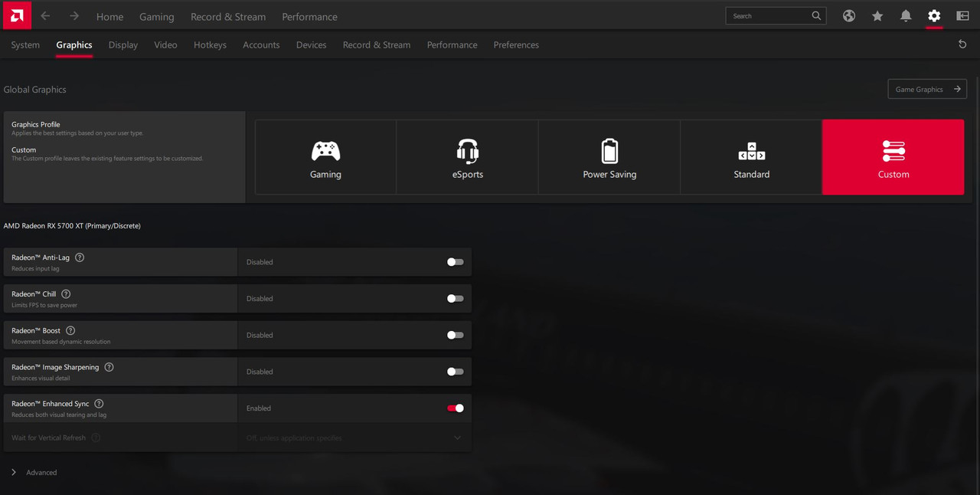Enable Radeon Anti-Lag toggle
The image size is (980, 495).
tap(456, 262)
